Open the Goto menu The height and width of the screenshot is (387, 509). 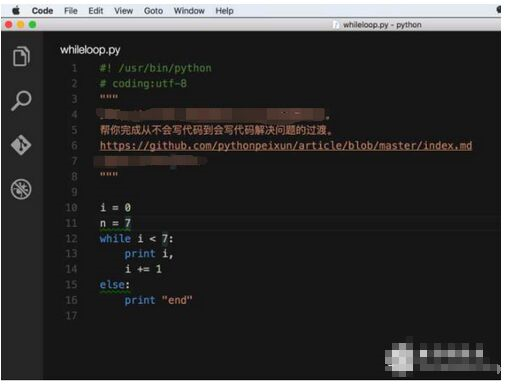point(153,11)
